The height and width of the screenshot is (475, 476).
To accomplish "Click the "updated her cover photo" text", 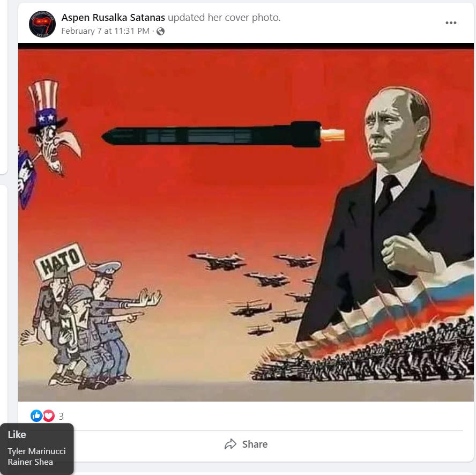I will (224, 18).
